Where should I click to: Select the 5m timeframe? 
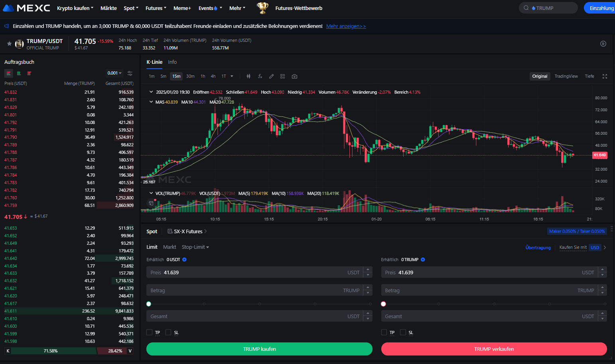(x=163, y=76)
